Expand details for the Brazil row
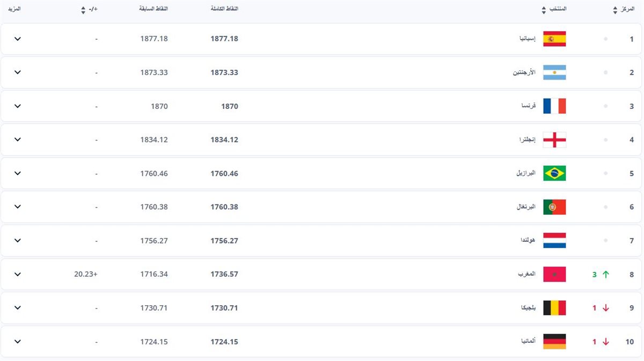This screenshot has height=361, width=644. point(18,173)
